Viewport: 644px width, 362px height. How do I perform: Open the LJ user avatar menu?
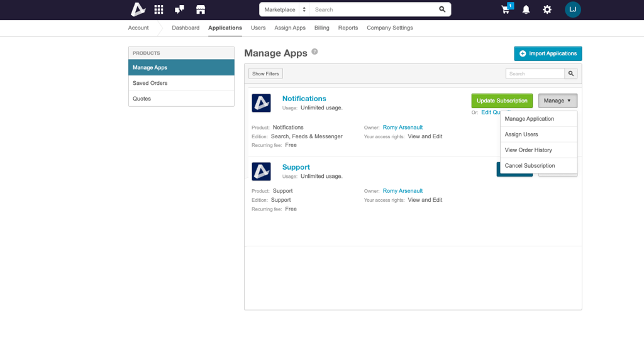572,9
